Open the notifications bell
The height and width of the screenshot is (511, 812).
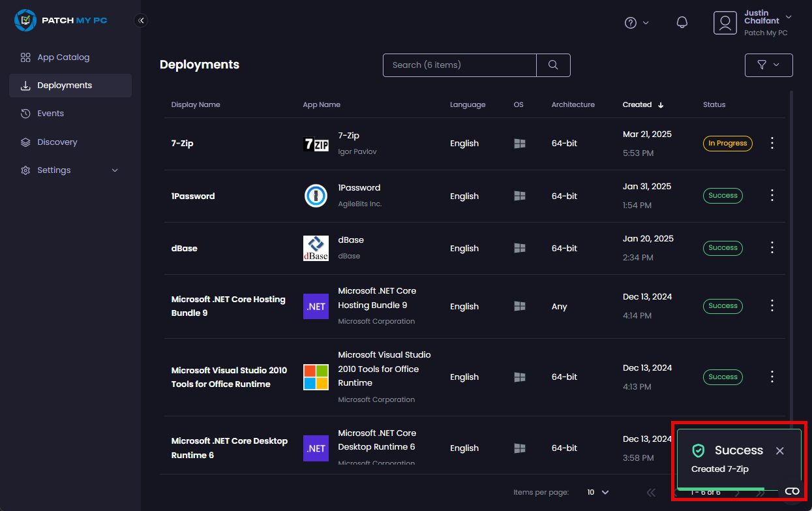pos(682,23)
